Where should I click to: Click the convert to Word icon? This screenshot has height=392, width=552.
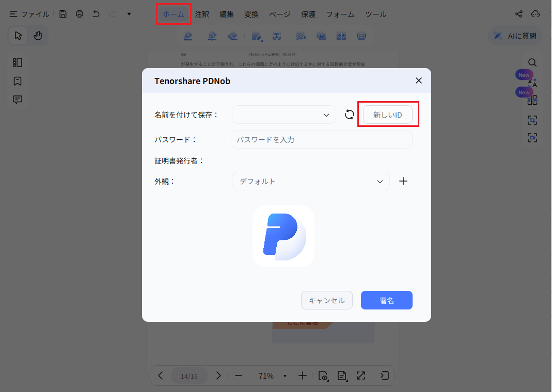pyautogui.click(x=321, y=36)
